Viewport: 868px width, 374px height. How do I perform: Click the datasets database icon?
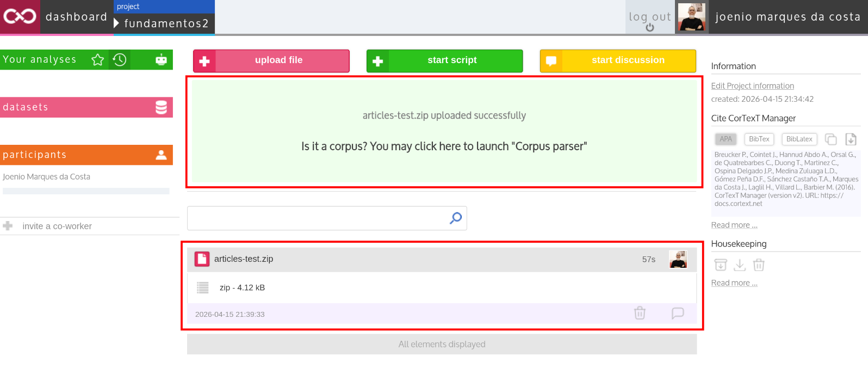[x=162, y=107]
